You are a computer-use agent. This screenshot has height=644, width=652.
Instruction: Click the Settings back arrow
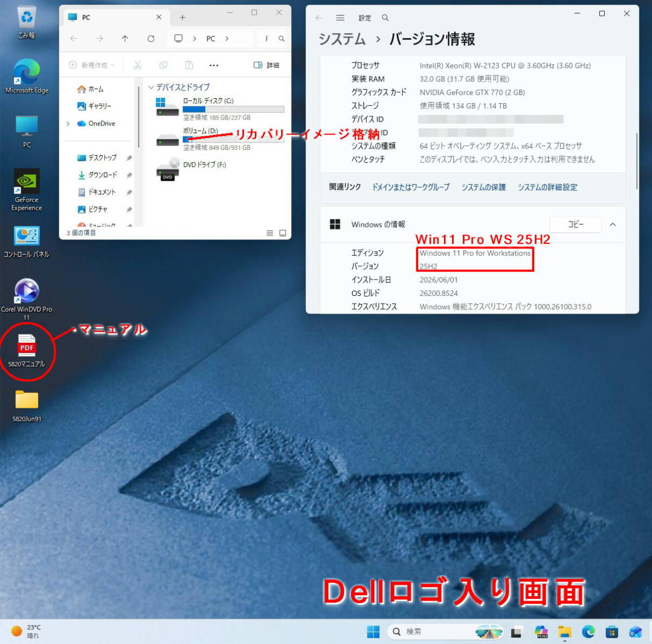coord(318,18)
